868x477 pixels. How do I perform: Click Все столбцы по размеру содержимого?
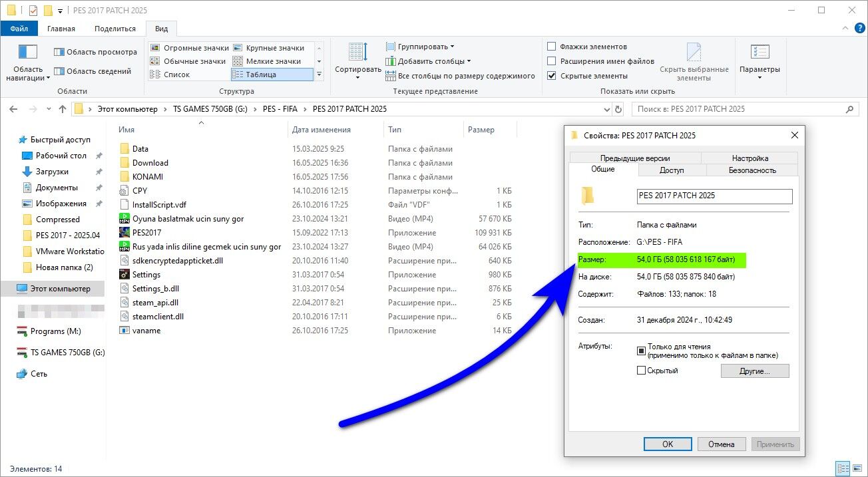click(x=461, y=76)
